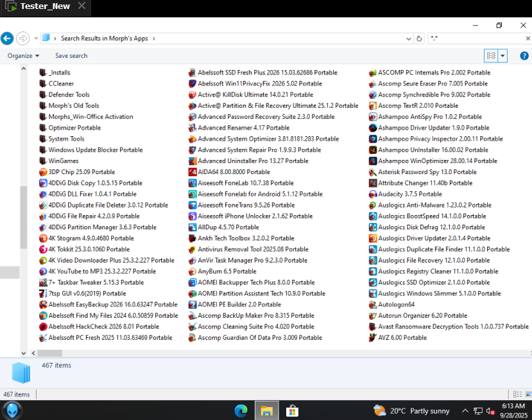Screen dimensions: 532x420
Task: Select the Attribute Changer 11.40b icon
Action: [x=373, y=183]
